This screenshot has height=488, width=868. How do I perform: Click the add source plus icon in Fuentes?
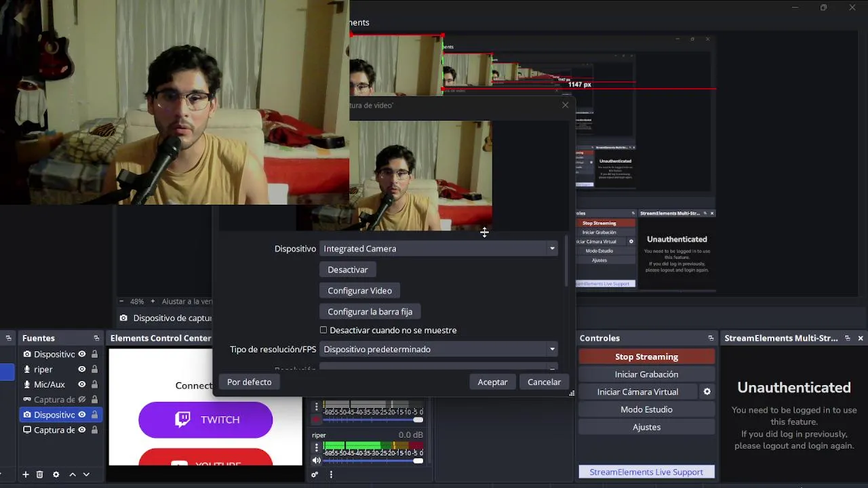click(x=26, y=474)
